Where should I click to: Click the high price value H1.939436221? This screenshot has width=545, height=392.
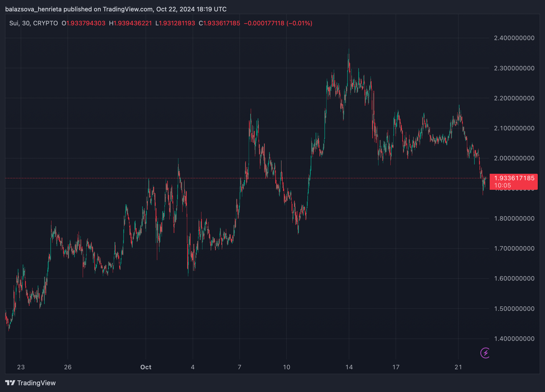coord(130,23)
